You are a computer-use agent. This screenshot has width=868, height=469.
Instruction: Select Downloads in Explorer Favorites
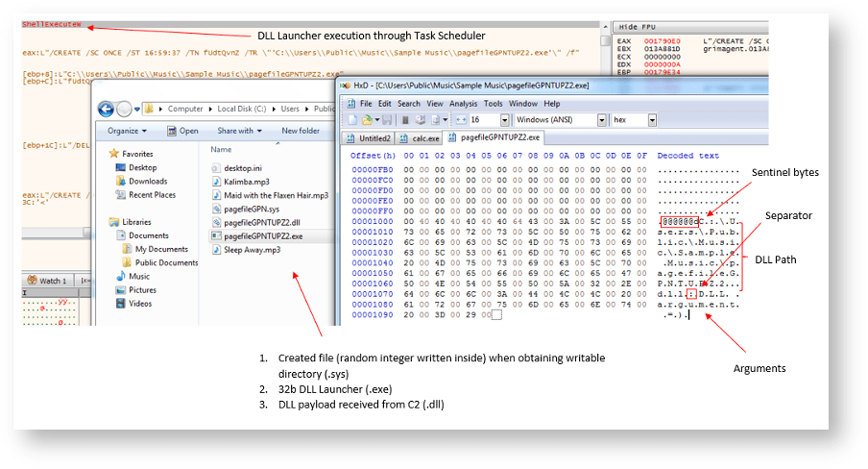click(141, 182)
